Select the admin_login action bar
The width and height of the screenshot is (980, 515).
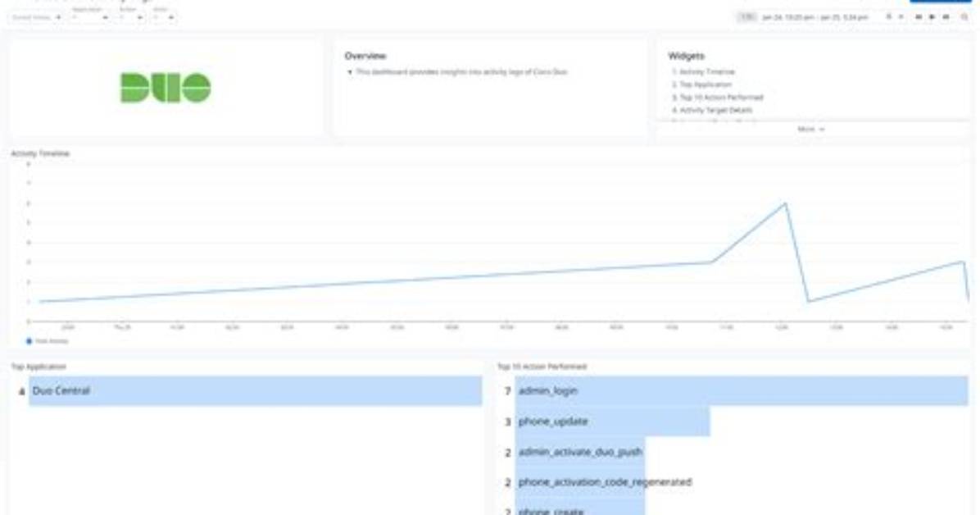tap(742, 391)
